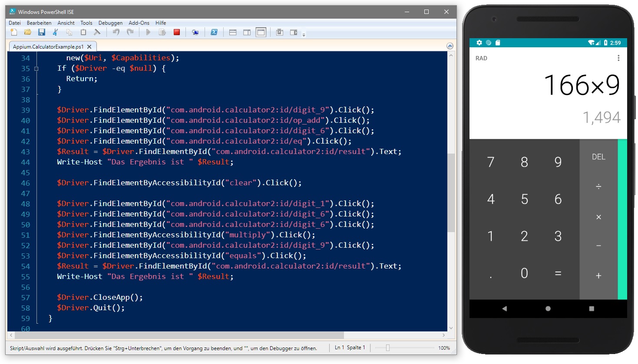Open the calculator's overflow menu

[x=618, y=58]
